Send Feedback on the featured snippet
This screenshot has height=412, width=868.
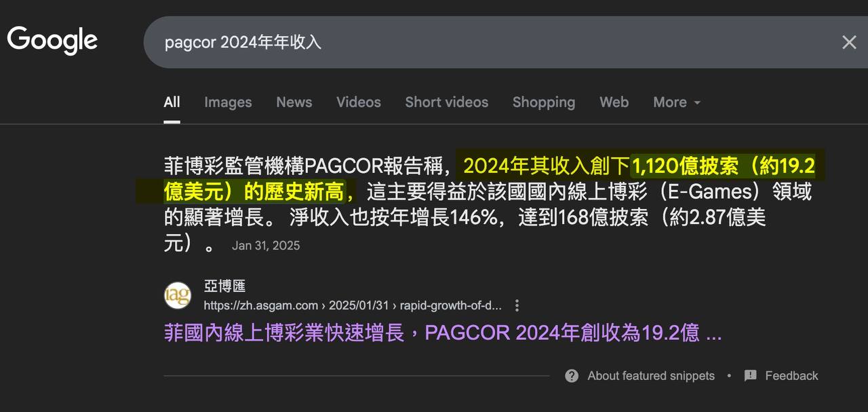coord(791,375)
